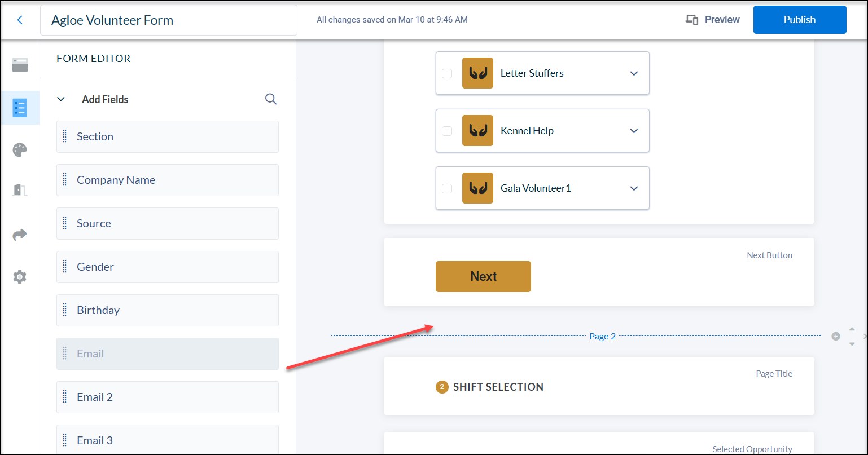868x455 pixels.
Task: Grab the Birthday field drag handle
Action: [65, 310]
